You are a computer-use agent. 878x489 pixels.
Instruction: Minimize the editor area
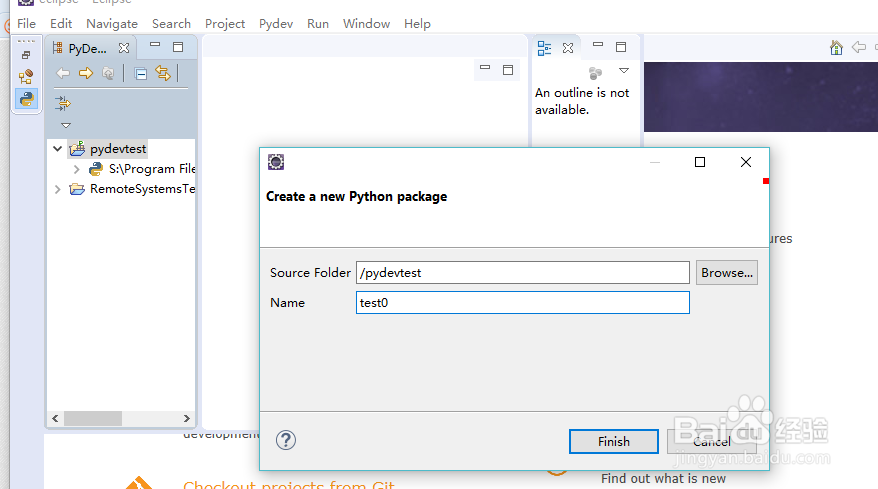pos(485,67)
